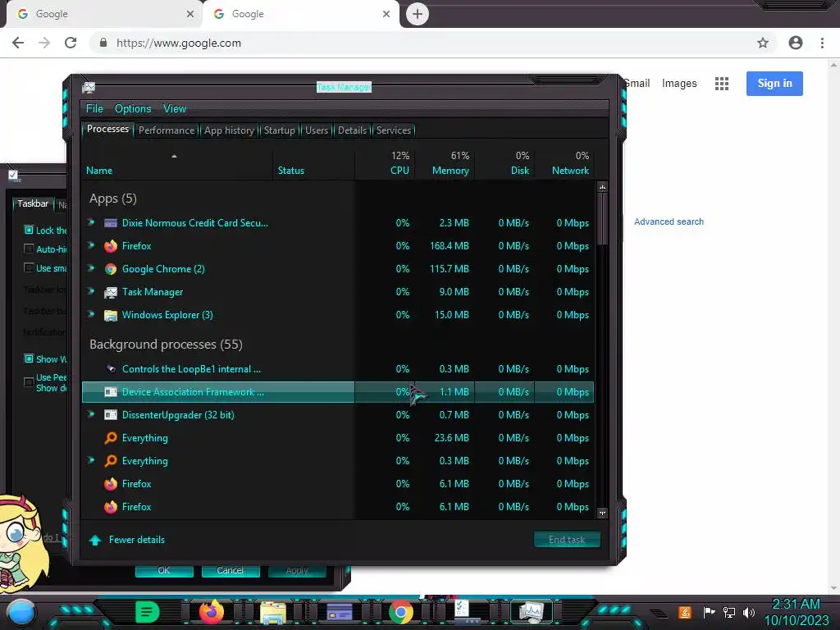Open the credit card app taskbar icon

tap(339, 612)
